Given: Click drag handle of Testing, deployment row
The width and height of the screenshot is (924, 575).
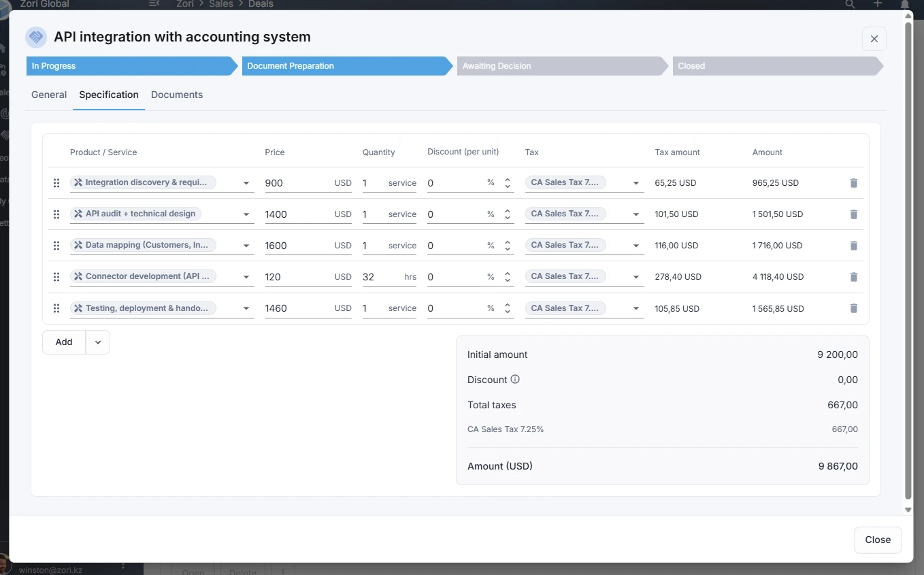Looking at the screenshot, I should (56, 308).
